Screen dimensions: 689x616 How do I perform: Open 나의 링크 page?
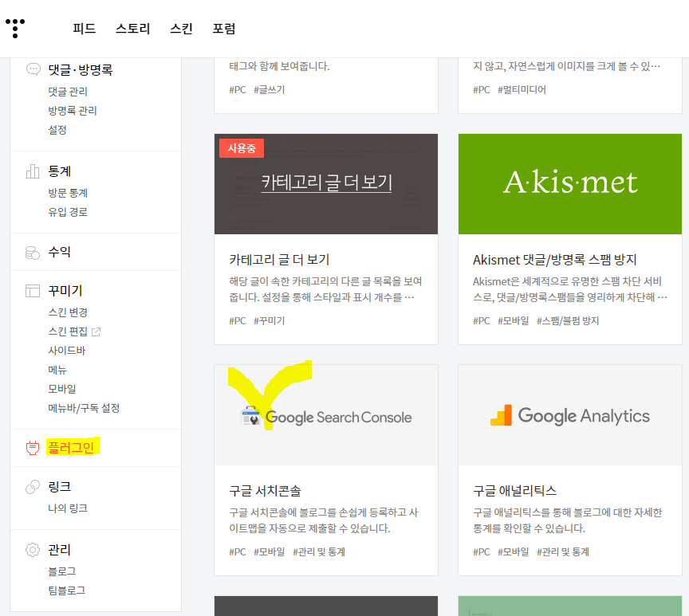68,508
